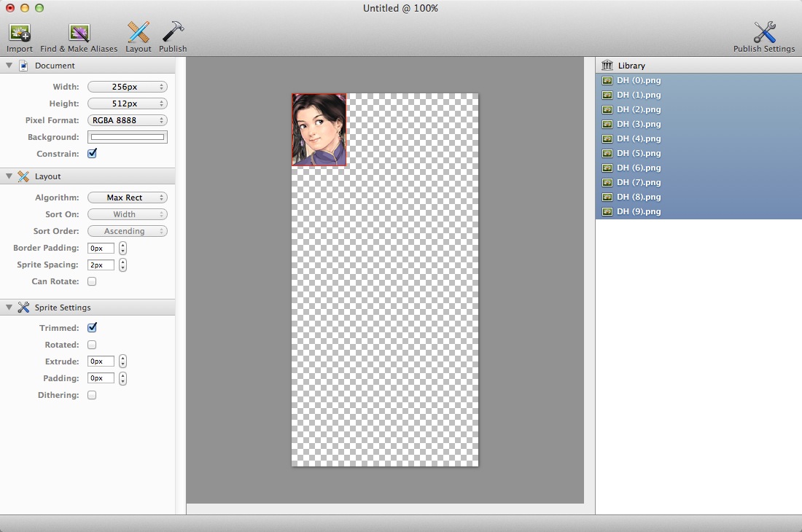The height and width of the screenshot is (532, 802).
Task: Select the portrait sprite on canvas
Action: [319, 130]
